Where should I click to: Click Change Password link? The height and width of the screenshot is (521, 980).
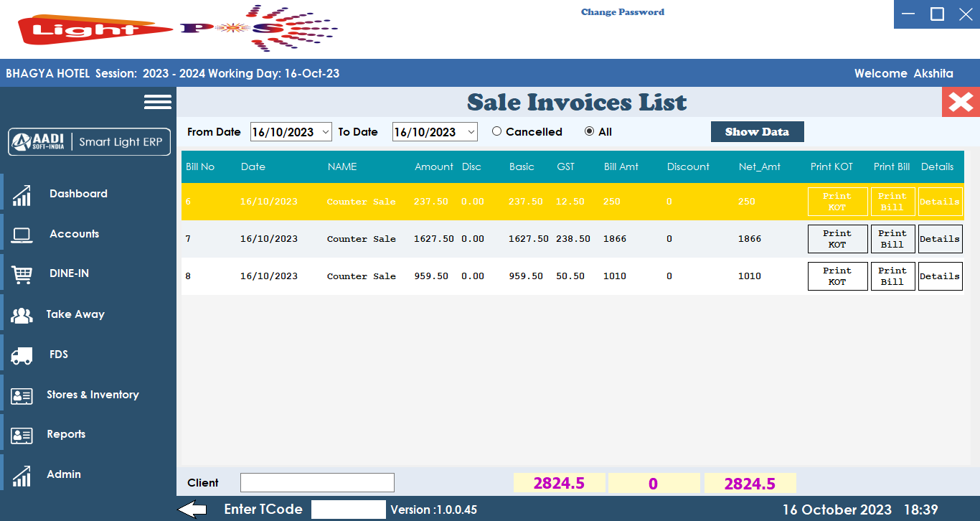tap(622, 12)
